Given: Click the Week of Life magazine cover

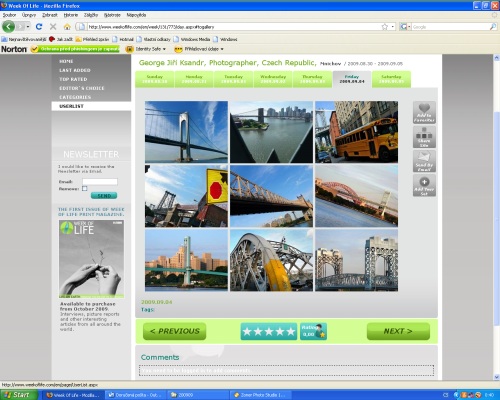Looking at the screenshot, I should pyautogui.click(x=91, y=259).
